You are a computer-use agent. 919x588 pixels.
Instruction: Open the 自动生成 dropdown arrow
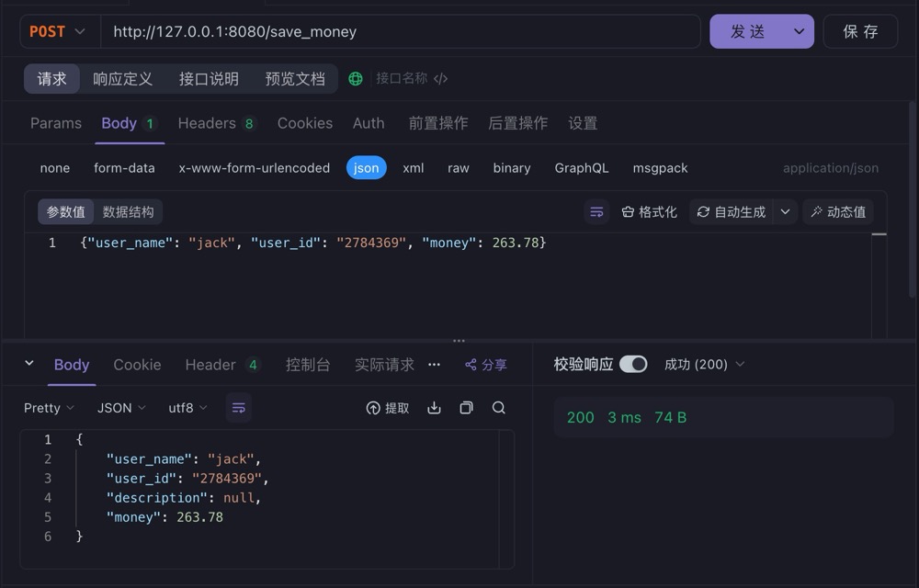(x=786, y=211)
